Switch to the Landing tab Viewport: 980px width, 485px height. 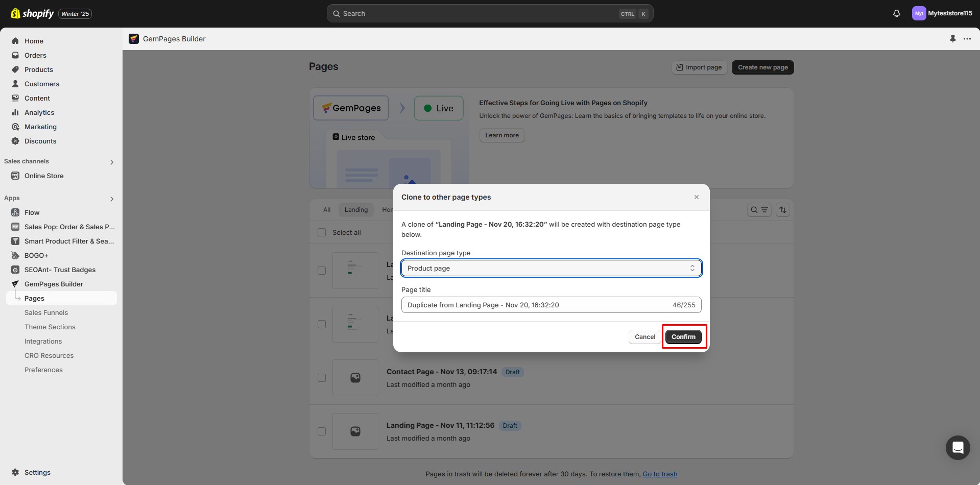tap(356, 209)
